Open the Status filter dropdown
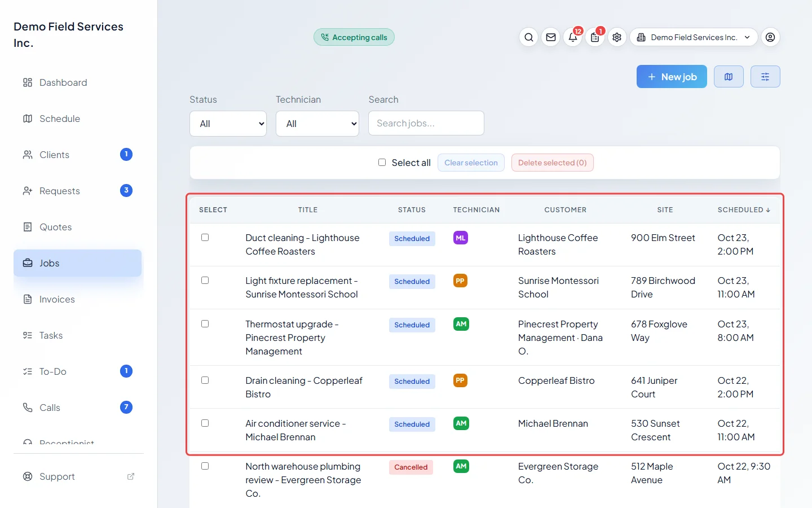Viewport: 812px width, 508px height. pos(228,124)
